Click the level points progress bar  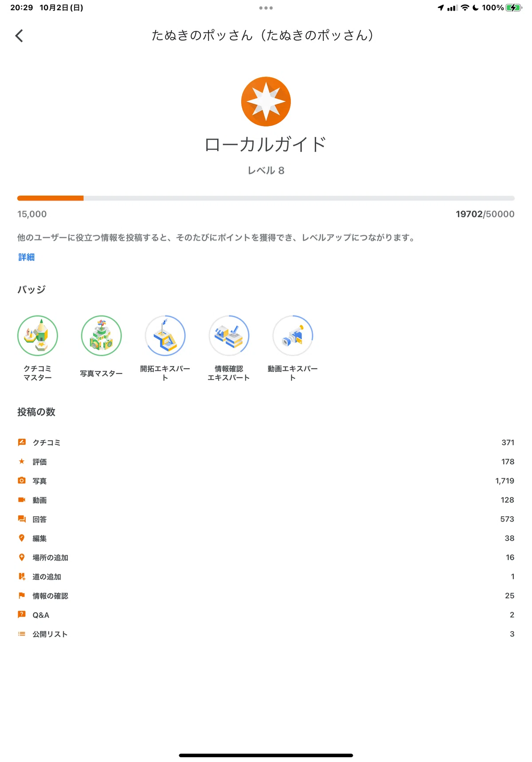(266, 198)
